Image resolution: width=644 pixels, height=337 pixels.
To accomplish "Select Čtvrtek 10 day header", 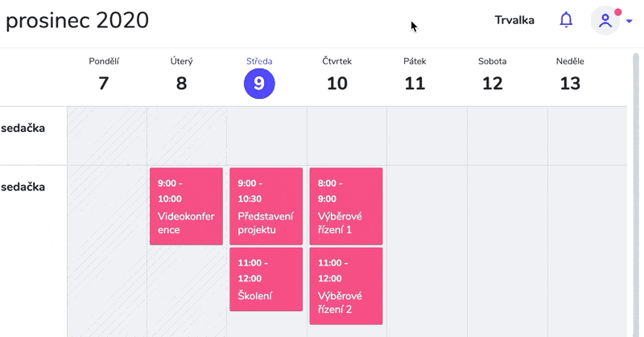I will point(336,75).
